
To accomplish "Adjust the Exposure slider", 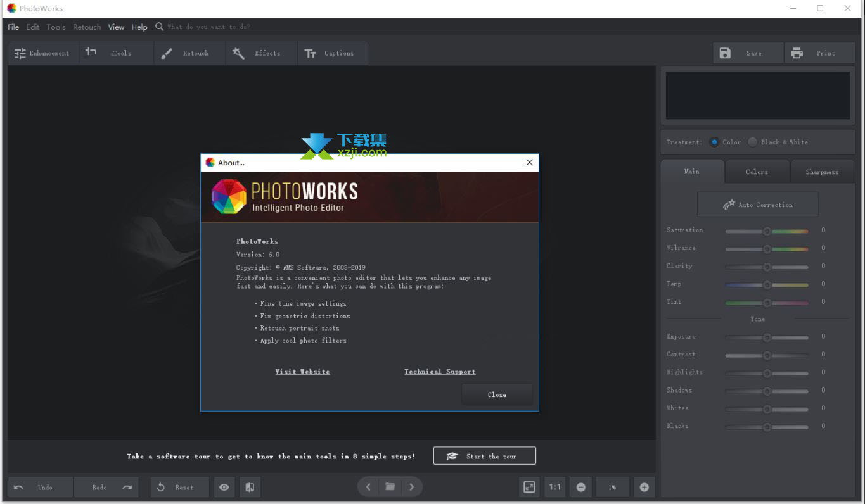I will pos(767,337).
